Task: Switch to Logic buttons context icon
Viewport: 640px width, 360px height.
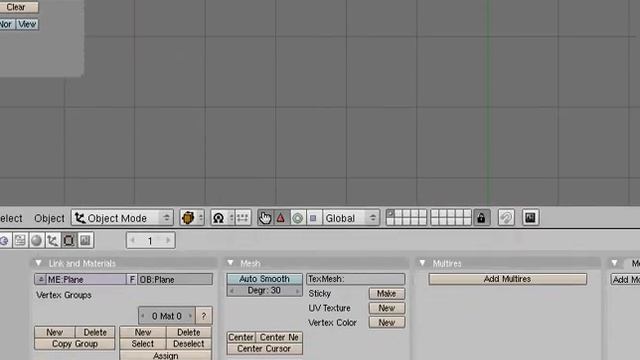Action: coord(4,240)
